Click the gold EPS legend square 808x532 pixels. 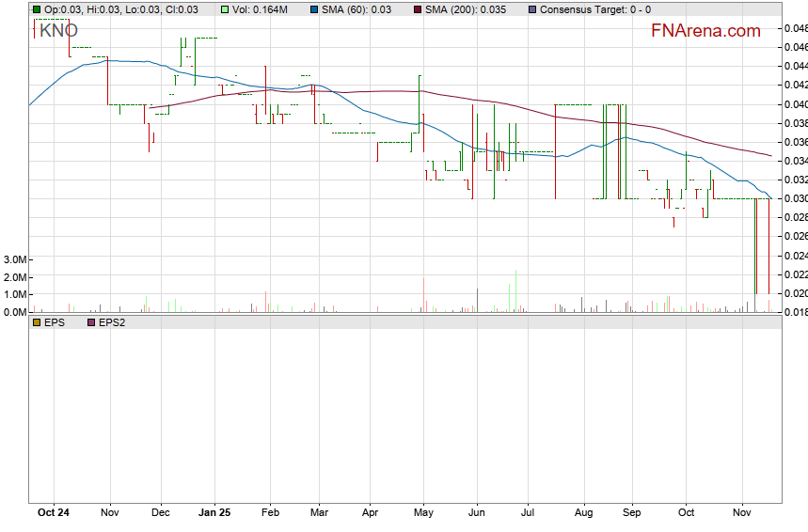click(36, 322)
